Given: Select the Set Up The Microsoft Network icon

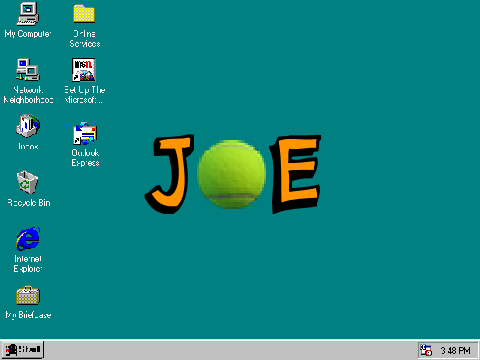Looking at the screenshot, I should (x=84, y=70).
